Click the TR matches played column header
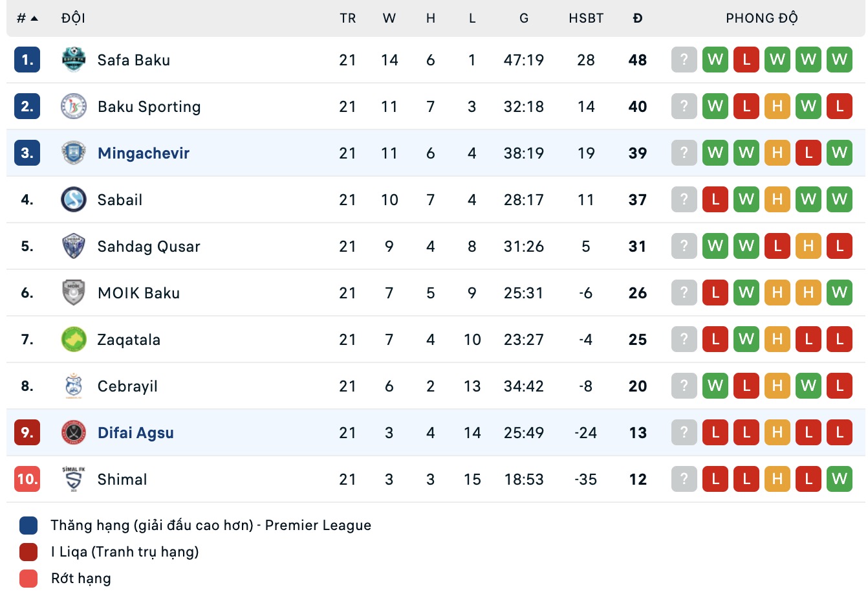Viewport: 868px width, 598px height. click(x=348, y=18)
